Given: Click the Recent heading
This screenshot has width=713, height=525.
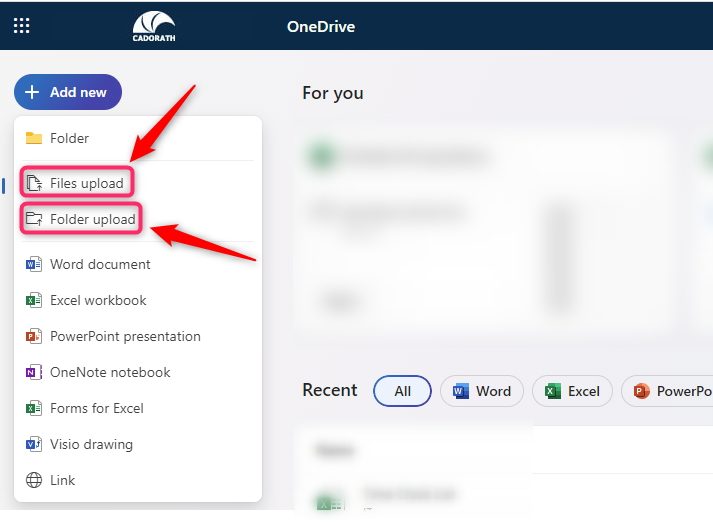Looking at the screenshot, I should click(x=330, y=390).
